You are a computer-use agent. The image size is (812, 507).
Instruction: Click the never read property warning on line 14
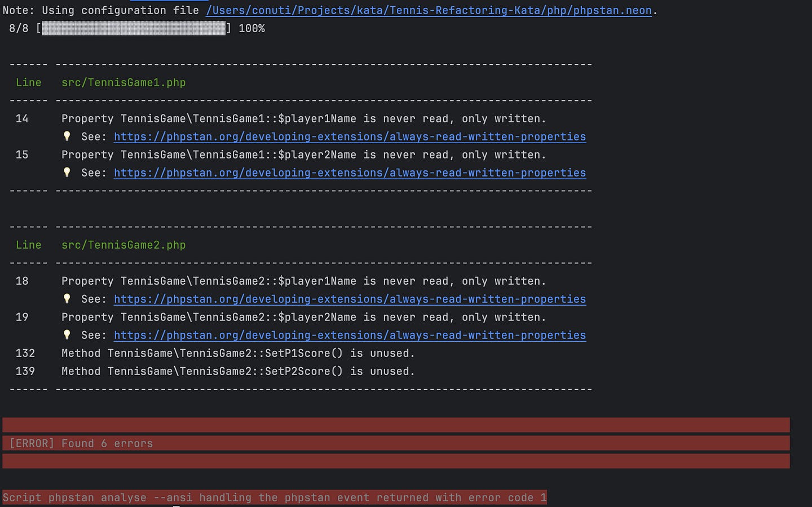(303, 118)
